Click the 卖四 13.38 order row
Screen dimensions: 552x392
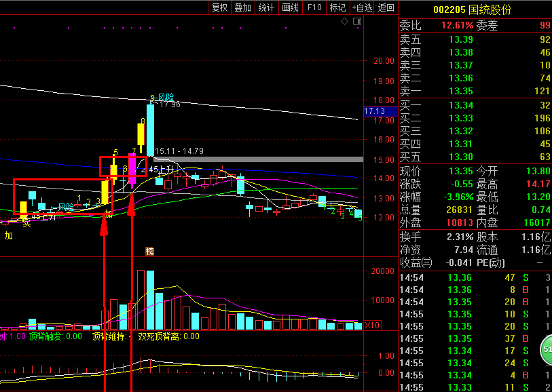click(475, 52)
